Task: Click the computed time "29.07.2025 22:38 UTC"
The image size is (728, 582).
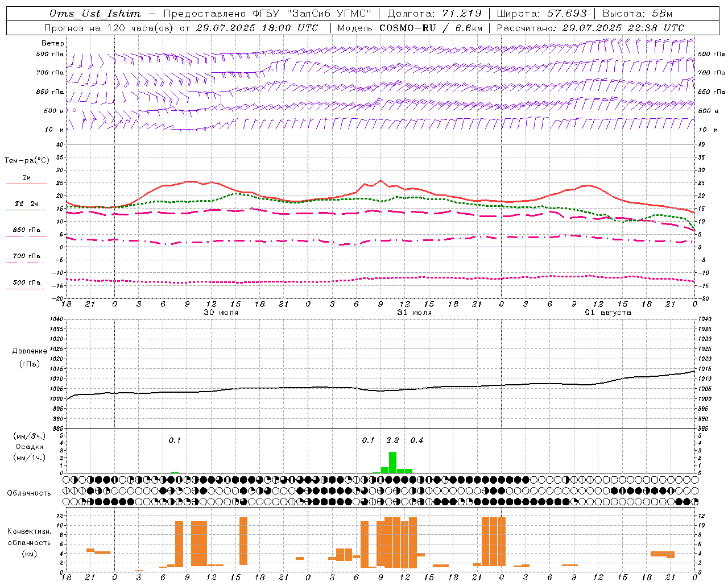Action: [623, 28]
